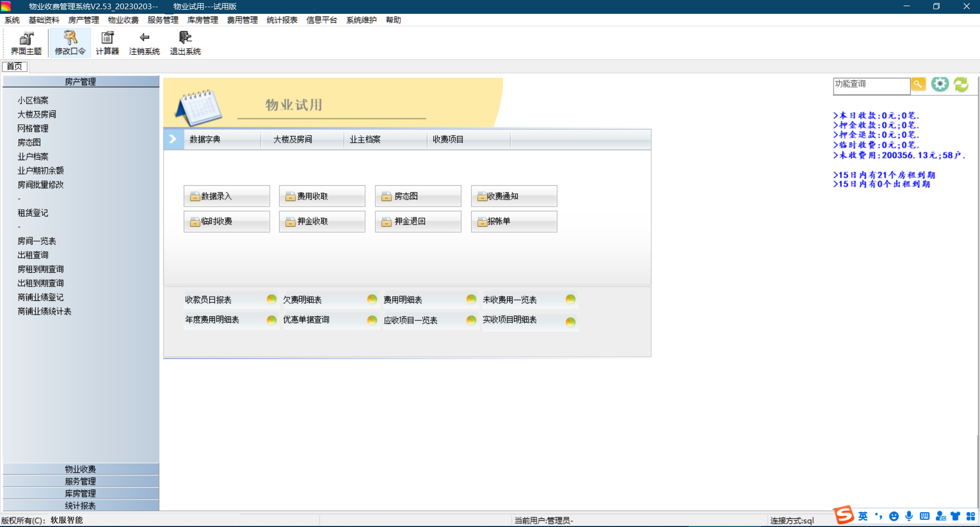This screenshot has height=527, width=980.
Task: Click the 押金退回 button
Action: click(418, 222)
